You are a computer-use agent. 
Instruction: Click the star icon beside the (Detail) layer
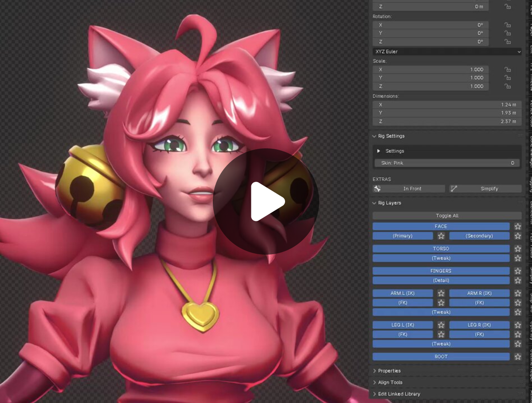pos(517,280)
